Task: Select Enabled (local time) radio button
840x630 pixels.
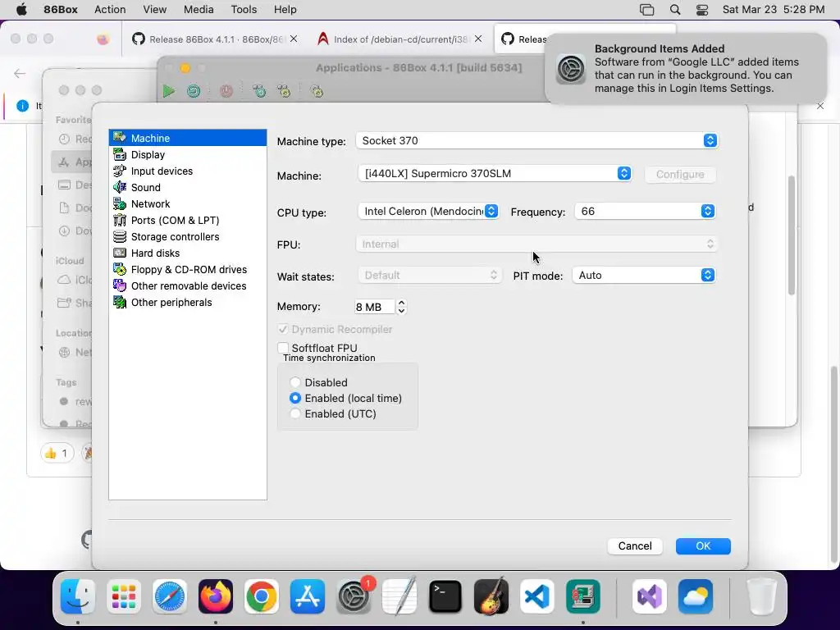Action: coord(294,398)
